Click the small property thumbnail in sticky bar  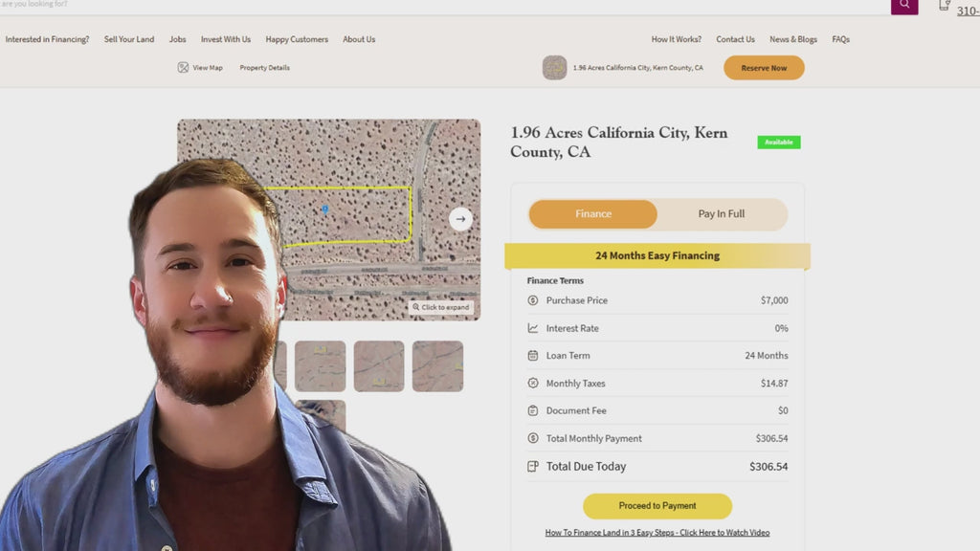click(x=554, y=68)
